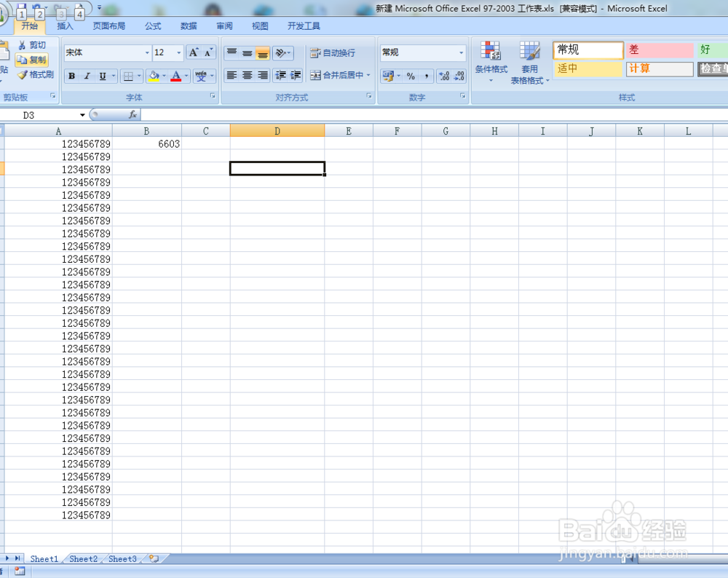The width and height of the screenshot is (728, 578).
Task: Switch to the 数据 (Data) tab
Action: click(189, 26)
